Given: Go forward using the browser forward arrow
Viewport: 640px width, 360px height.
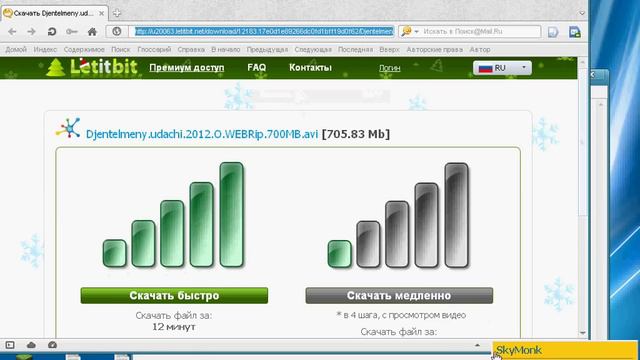Looking at the screenshot, I should pyautogui.click(x=31, y=31).
